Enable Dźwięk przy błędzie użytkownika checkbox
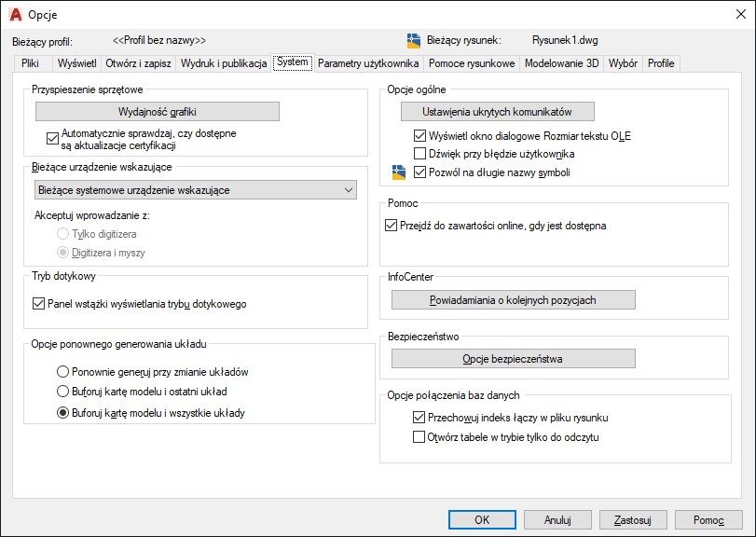 pos(419,153)
